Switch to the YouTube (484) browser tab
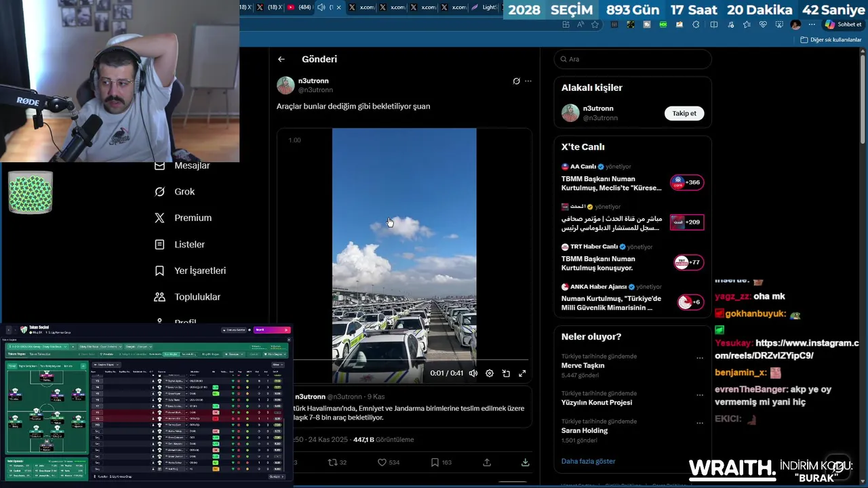 pyautogui.click(x=299, y=7)
